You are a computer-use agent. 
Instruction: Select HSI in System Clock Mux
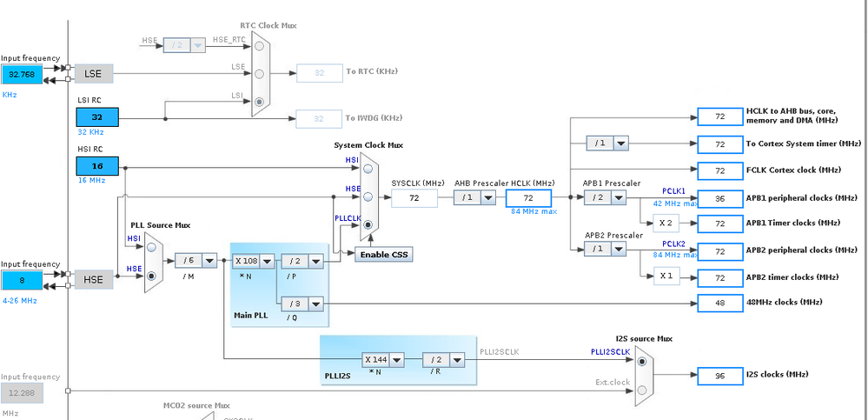tap(368, 167)
